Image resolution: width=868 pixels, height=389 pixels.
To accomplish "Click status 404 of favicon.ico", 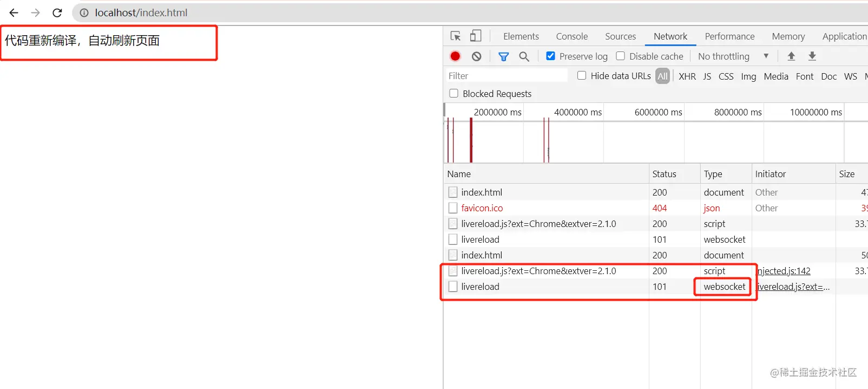I will [659, 208].
